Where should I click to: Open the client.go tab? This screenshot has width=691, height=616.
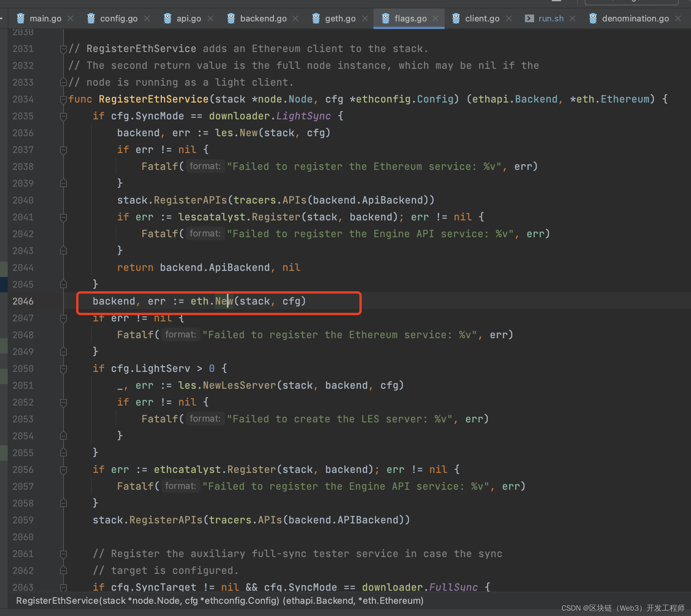pyautogui.click(x=482, y=18)
